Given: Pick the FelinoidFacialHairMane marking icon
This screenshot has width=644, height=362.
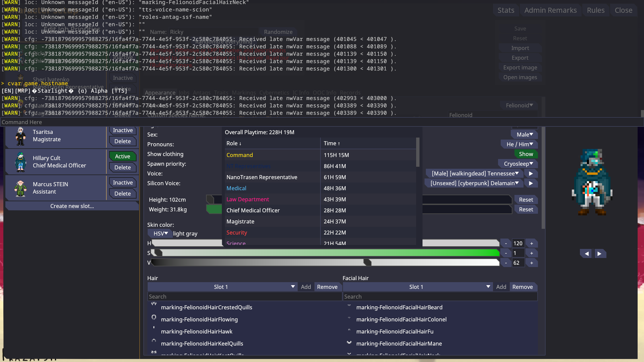Looking at the screenshot, I should (349, 343).
